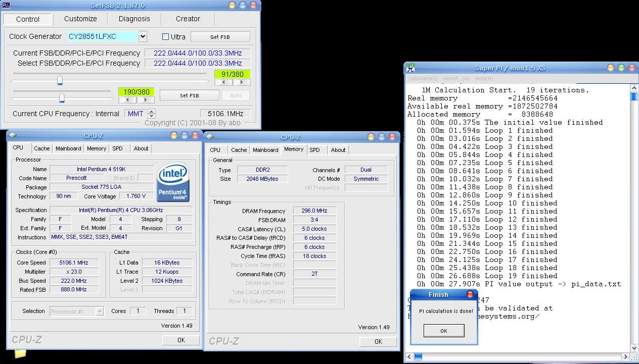Click the name value Intel Pentium 4 519K
639x364 pixels.
pos(102,169)
